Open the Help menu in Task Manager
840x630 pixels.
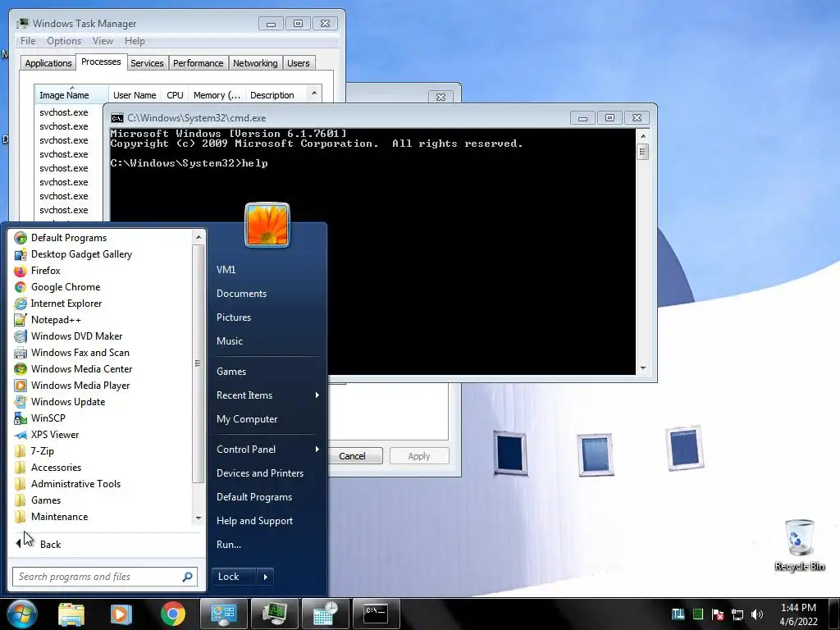click(135, 41)
